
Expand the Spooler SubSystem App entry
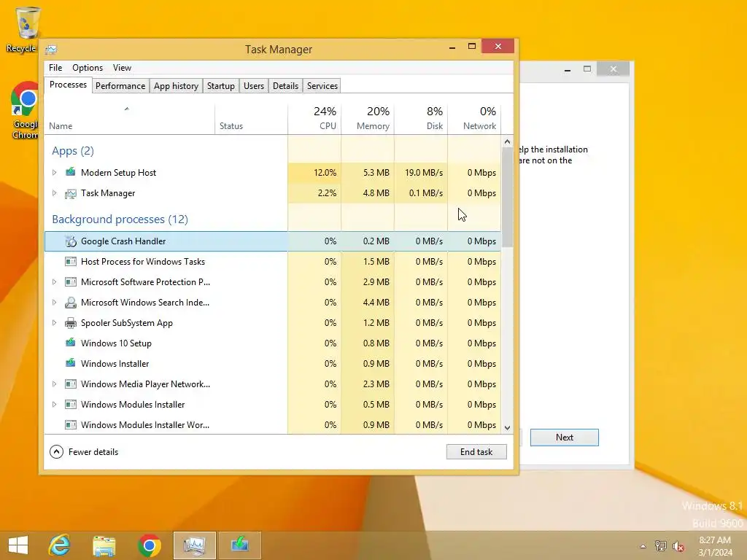coord(54,323)
